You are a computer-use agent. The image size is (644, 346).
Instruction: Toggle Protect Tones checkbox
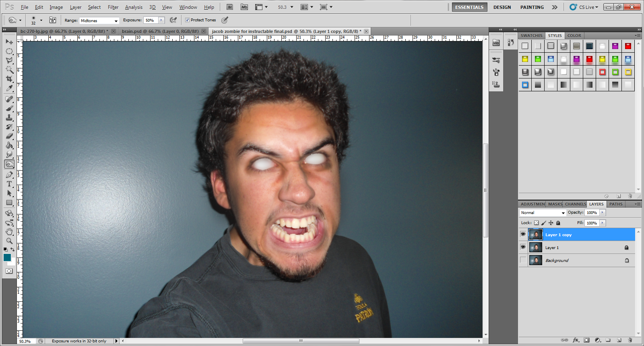(x=187, y=20)
